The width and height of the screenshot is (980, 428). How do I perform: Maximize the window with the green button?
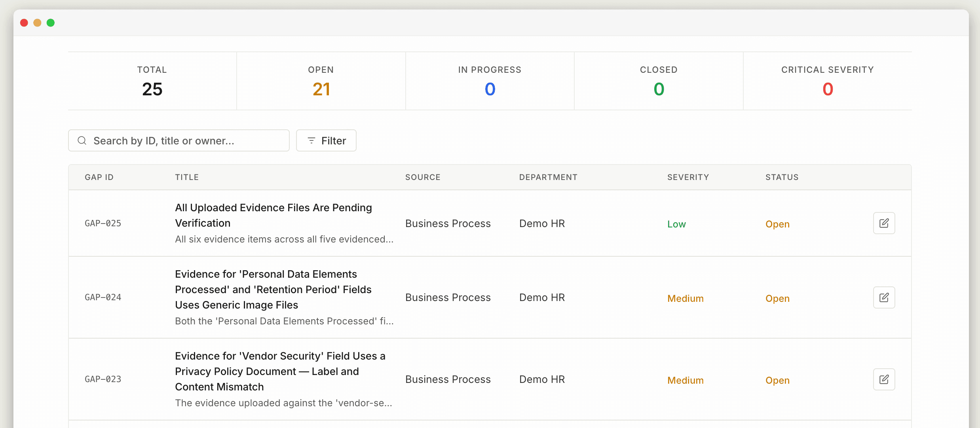51,23
